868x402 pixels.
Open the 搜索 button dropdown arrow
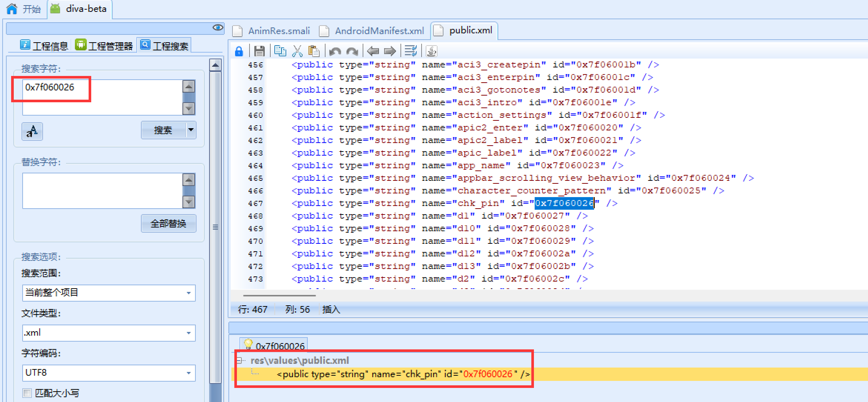[x=191, y=130]
